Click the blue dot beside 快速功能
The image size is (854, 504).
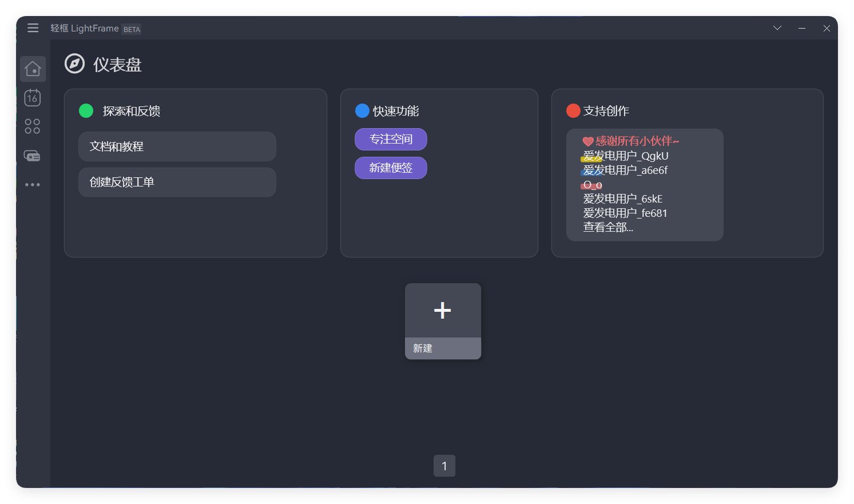362,110
